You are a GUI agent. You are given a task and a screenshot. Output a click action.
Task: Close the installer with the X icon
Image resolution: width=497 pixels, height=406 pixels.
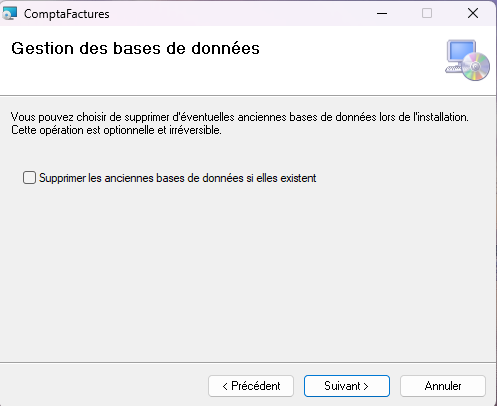pyautogui.click(x=473, y=13)
